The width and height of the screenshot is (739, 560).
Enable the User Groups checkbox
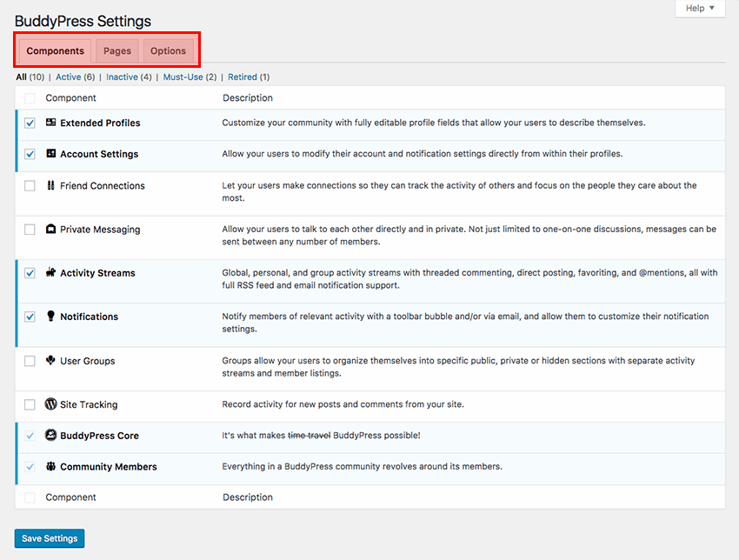pos(30,361)
